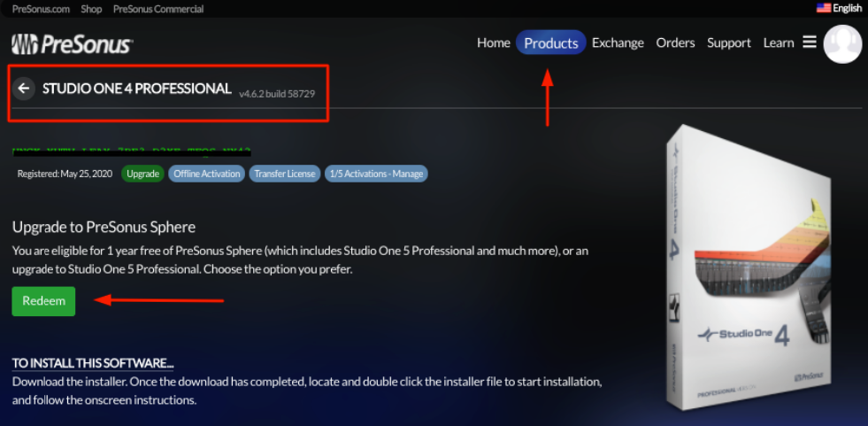Screen dimensions: 868x426
Task: Open the user profile avatar
Action: (842, 44)
